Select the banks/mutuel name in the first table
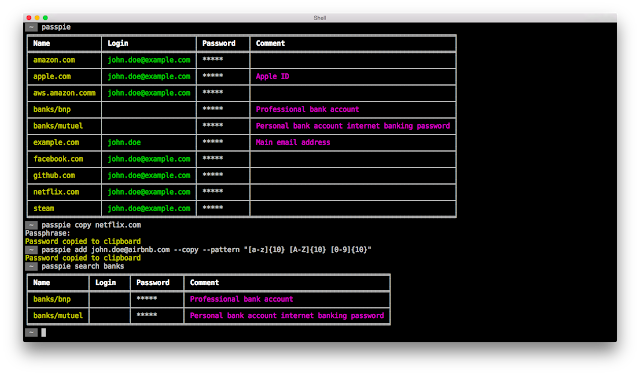 click(58, 126)
